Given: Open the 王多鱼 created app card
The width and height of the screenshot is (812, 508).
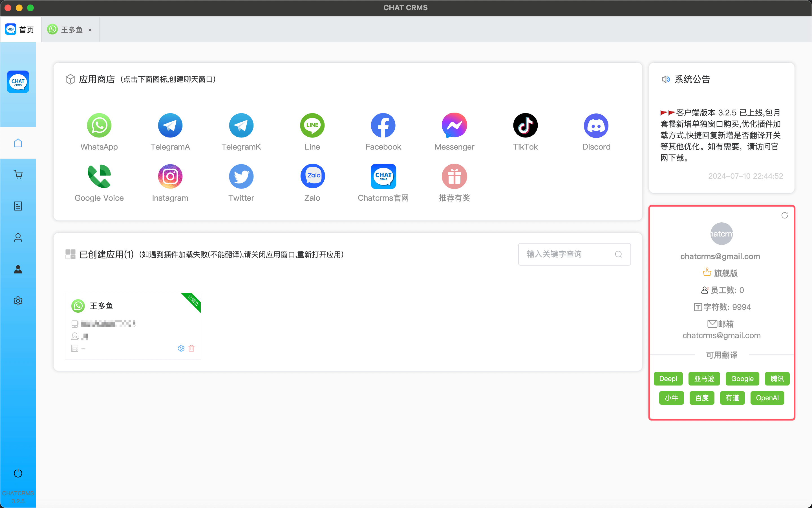Looking at the screenshot, I should pyautogui.click(x=133, y=326).
